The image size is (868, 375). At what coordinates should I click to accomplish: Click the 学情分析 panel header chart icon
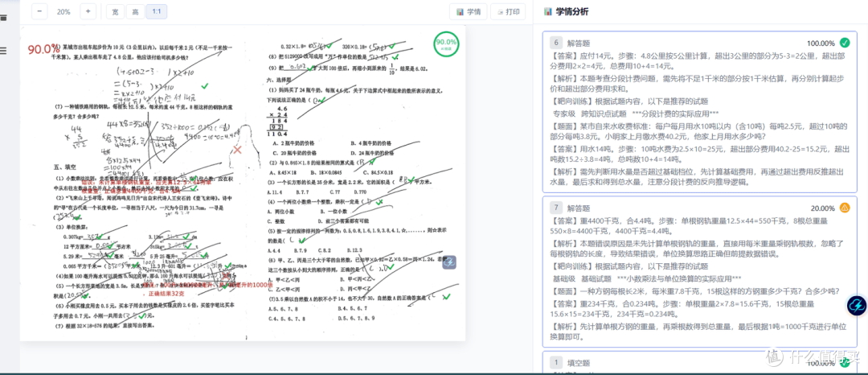[548, 11]
